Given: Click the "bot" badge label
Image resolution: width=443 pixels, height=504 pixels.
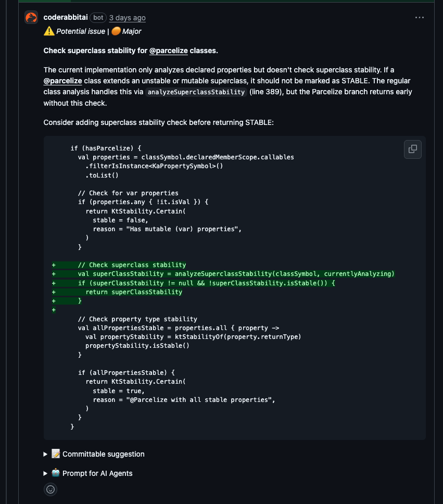Looking at the screenshot, I should tap(98, 18).
